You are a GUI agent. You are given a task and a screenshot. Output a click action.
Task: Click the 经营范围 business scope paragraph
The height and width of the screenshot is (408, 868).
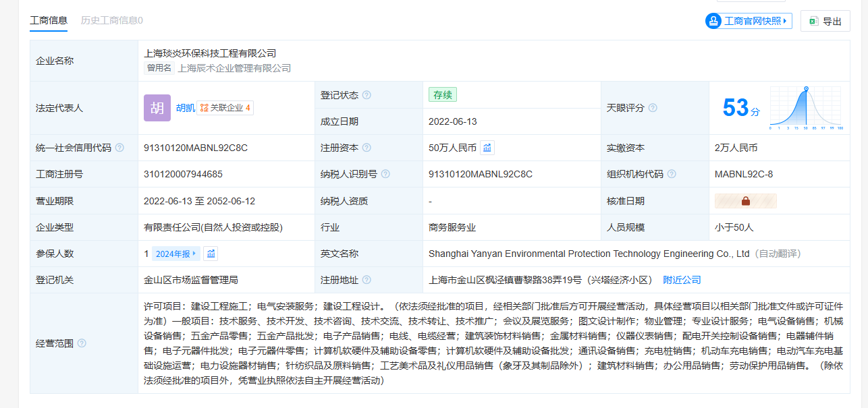[494, 343]
